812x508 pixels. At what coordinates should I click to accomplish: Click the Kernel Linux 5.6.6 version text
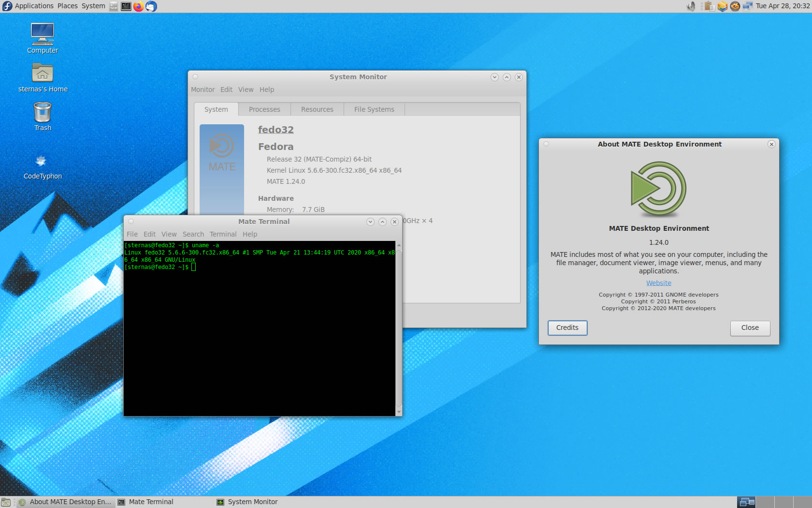[x=334, y=170]
